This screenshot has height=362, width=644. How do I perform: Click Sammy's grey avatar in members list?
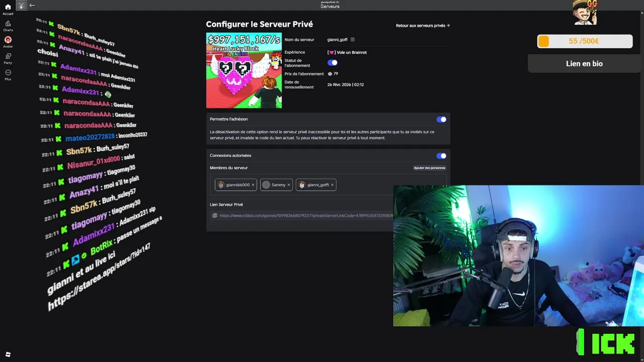coord(266,185)
